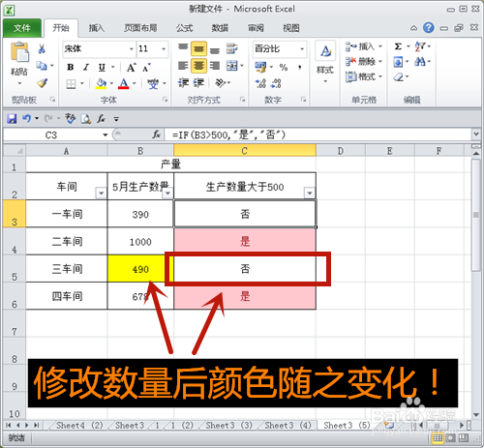Open the 车间 column filter dropdown
484x448 pixels.
click(x=101, y=194)
